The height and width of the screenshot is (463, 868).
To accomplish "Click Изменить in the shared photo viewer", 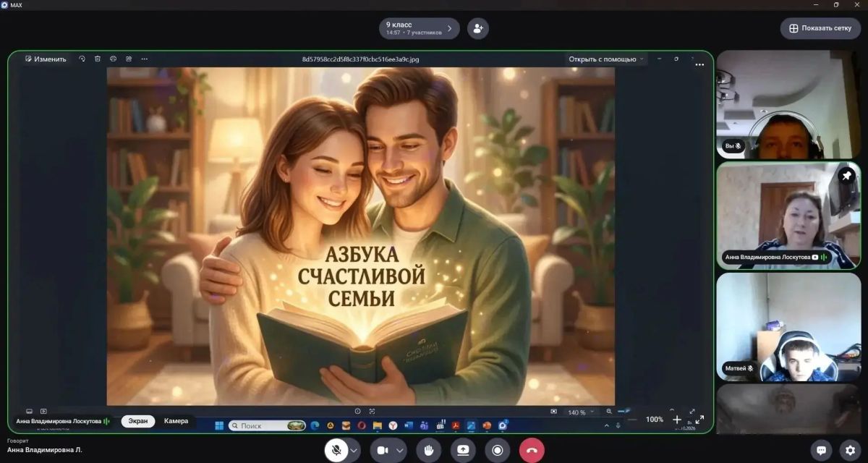I will click(45, 59).
